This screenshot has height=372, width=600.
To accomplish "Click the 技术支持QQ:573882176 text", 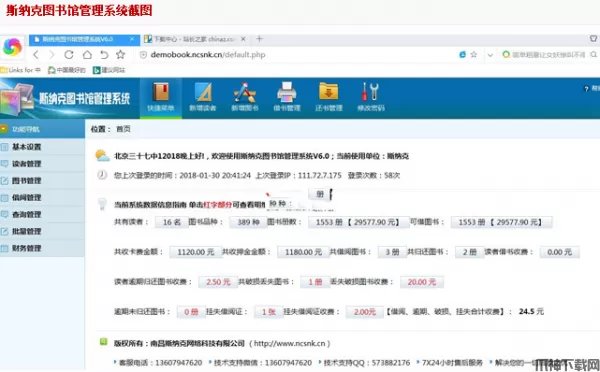I will [366, 362].
